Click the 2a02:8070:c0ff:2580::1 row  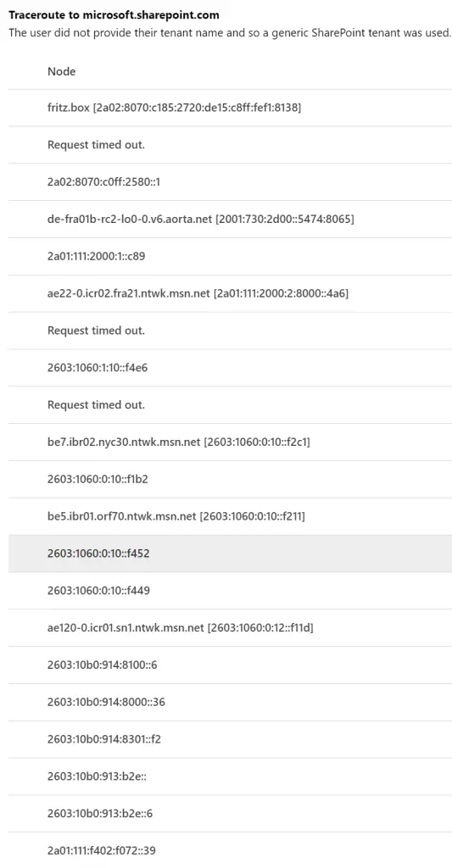(230, 182)
